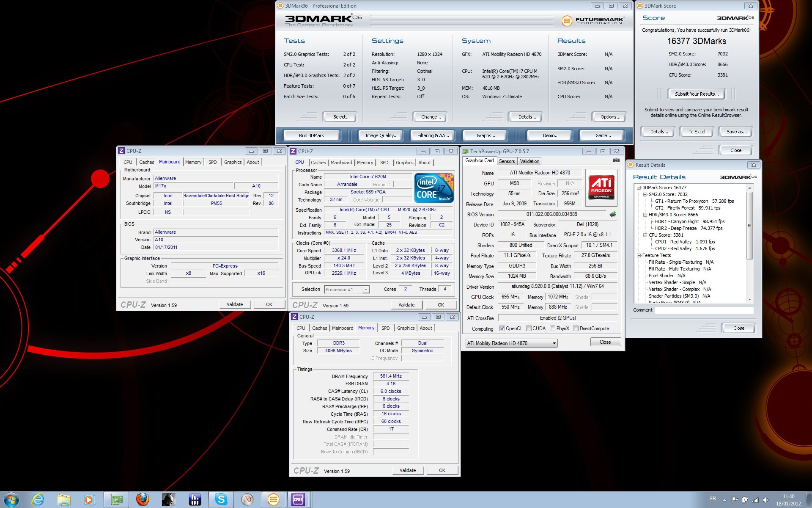Open the GPU selection dropdown in GPU-Z
Viewport: 812px width, 508px height.
[x=511, y=343]
